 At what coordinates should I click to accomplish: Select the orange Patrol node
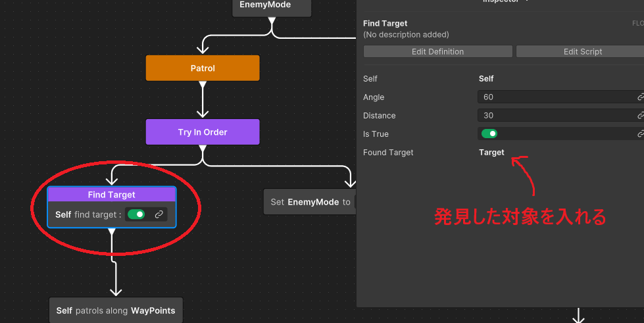point(203,68)
